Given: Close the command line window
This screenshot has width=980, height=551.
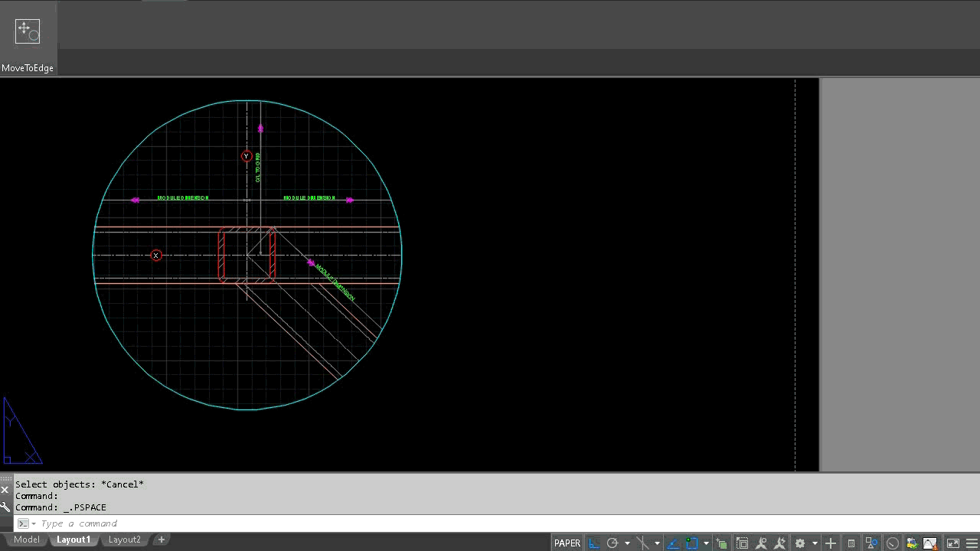Looking at the screenshot, I should tap(5, 491).
